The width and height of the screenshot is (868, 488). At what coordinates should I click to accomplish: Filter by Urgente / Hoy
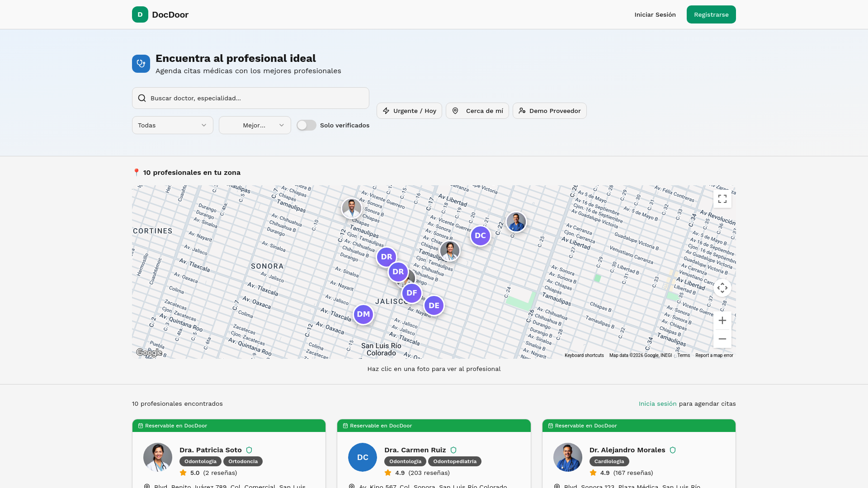pyautogui.click(x=409, y=111)
